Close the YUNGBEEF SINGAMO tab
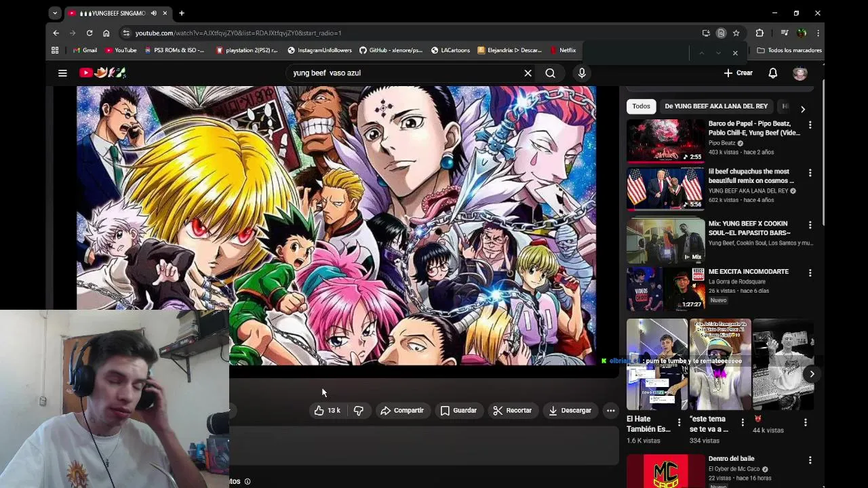 (164, 13)
